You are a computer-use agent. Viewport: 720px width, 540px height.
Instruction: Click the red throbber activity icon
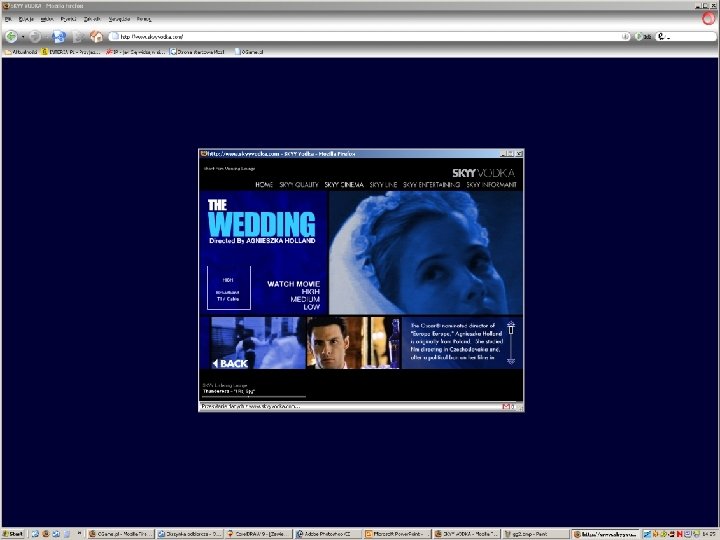709,18
